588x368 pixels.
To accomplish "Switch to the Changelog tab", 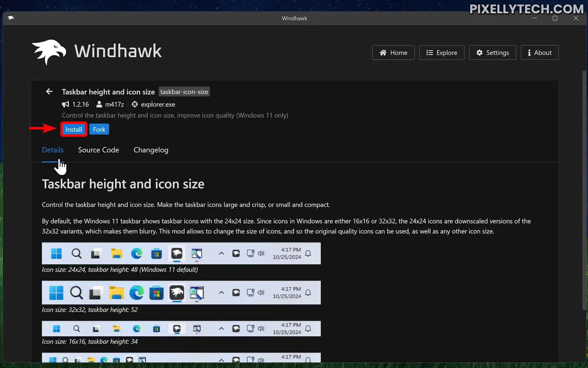I will (x=151, y=150).
